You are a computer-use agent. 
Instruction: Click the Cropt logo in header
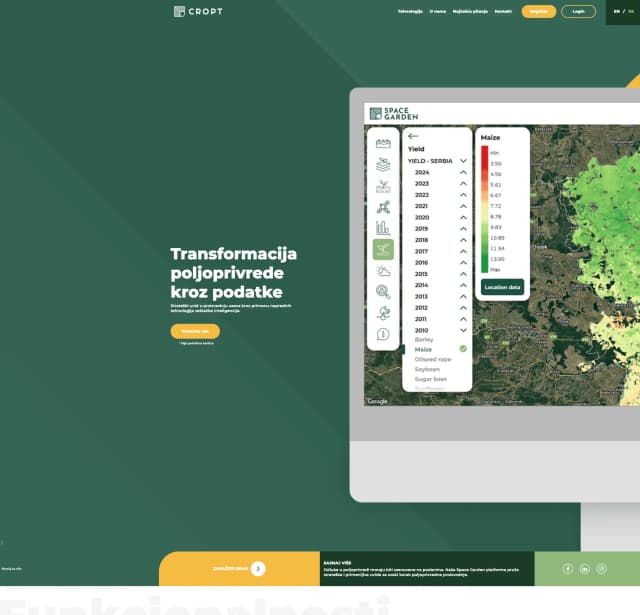pos(198,11)
